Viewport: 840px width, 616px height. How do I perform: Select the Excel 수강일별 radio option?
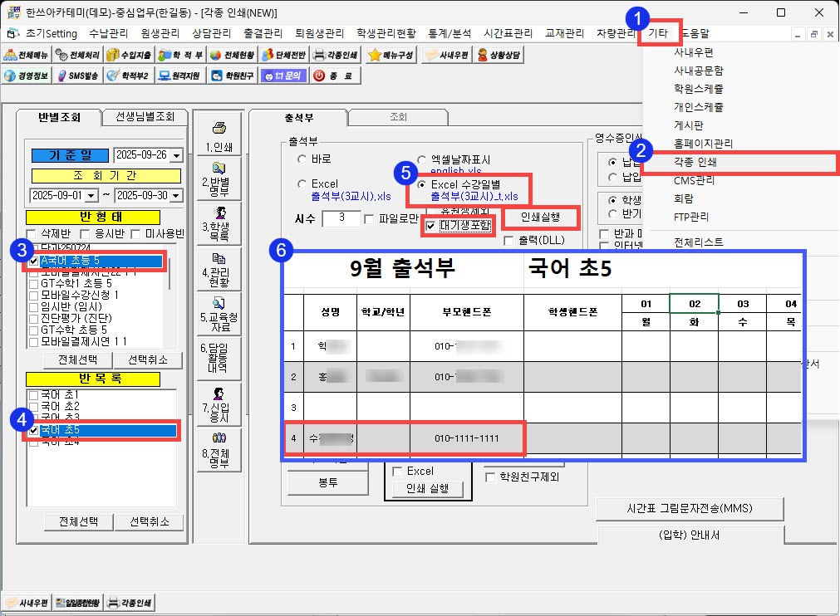click(422, 184)
